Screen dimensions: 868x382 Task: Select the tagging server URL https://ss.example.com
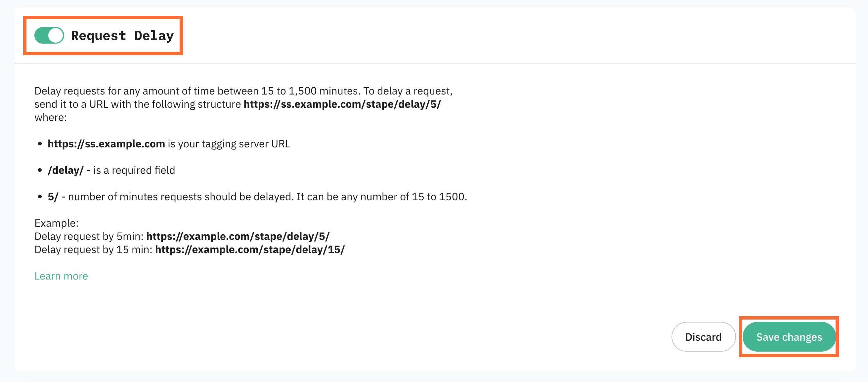106,143
